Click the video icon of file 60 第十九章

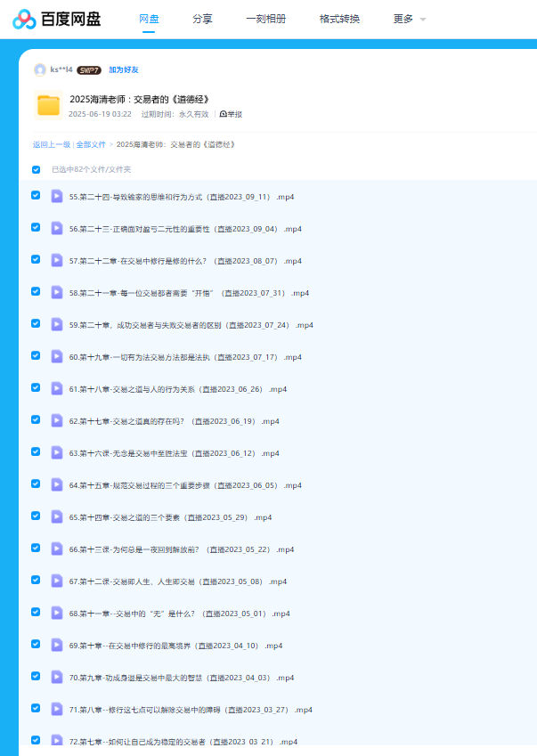(57, 356)
